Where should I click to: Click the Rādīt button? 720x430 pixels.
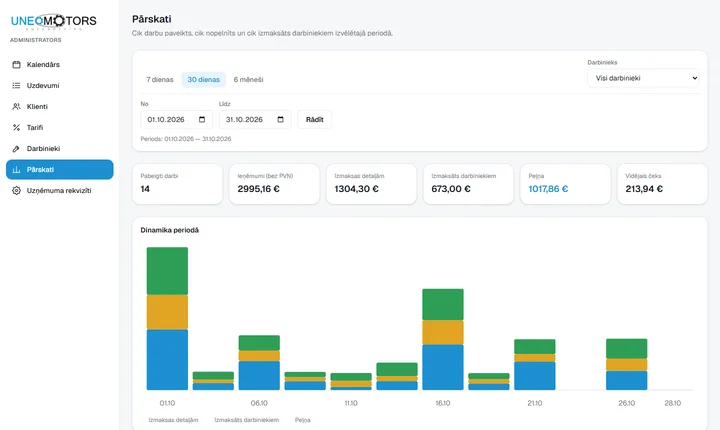[x=315, y=119]
